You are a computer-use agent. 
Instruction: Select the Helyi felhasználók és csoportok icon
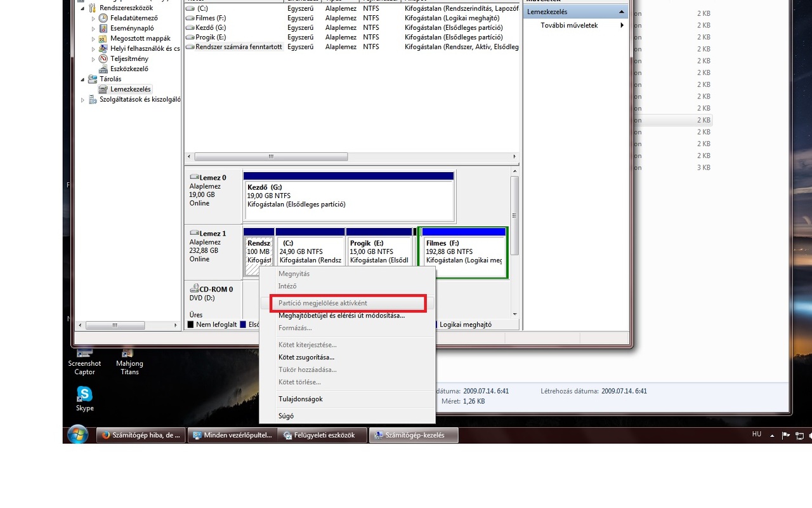103,48
